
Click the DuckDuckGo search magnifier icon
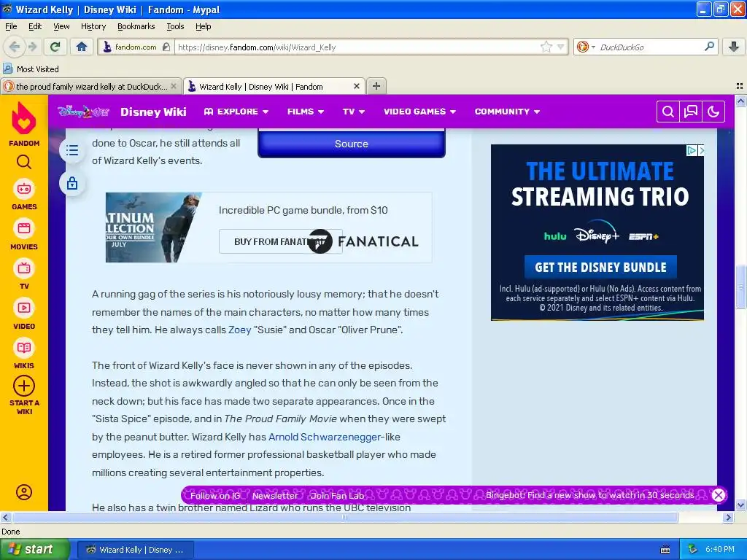point(709,46)
